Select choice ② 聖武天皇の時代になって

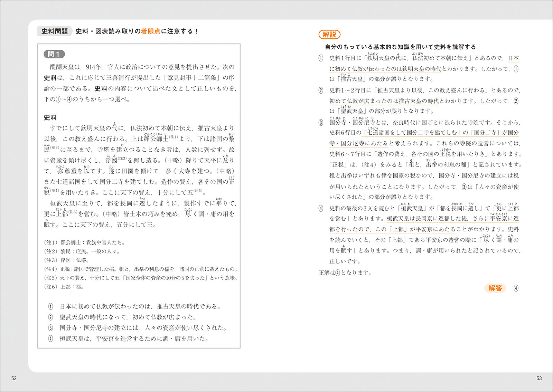point(123,317)
